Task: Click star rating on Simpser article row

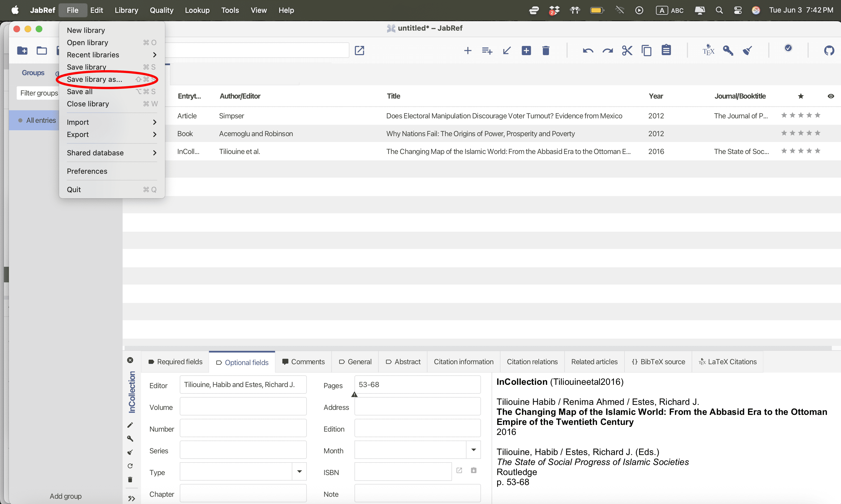Action: (801, 116)
